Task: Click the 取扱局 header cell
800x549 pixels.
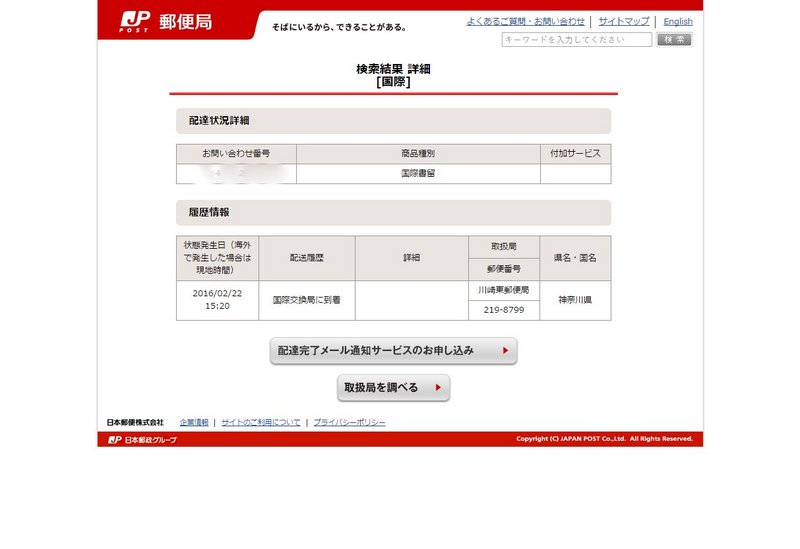Action: tap(504, 247)
